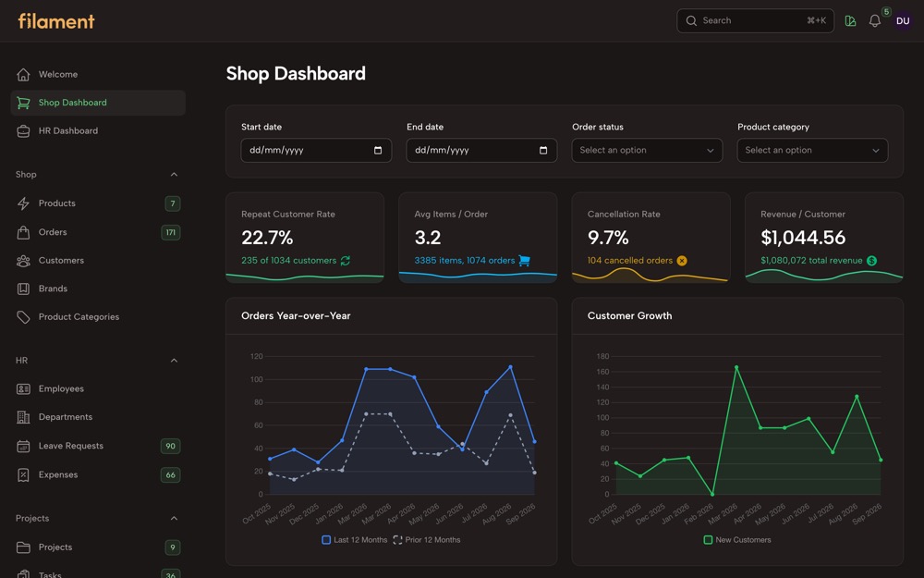Click the Projects folder icon
The width and height of the screenshot is (924, 578).
click(23, 547)
